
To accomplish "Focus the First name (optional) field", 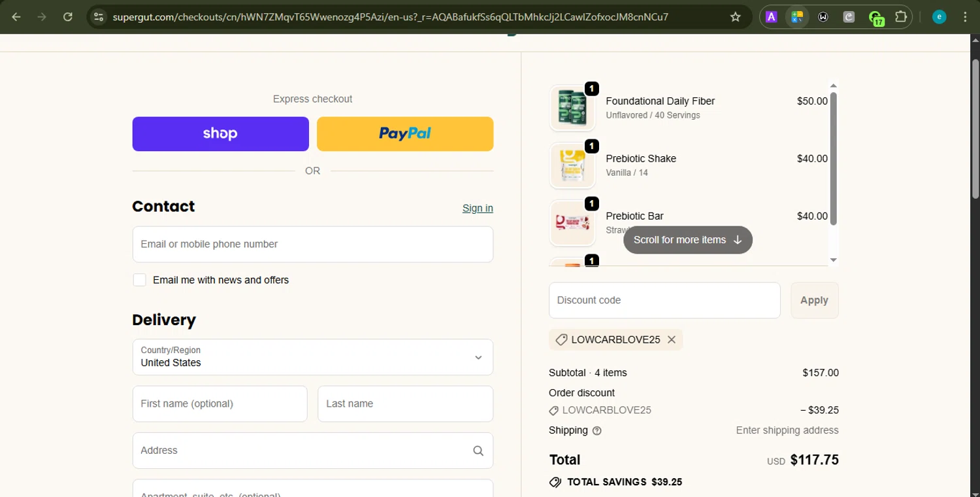I will coord(220,403).
